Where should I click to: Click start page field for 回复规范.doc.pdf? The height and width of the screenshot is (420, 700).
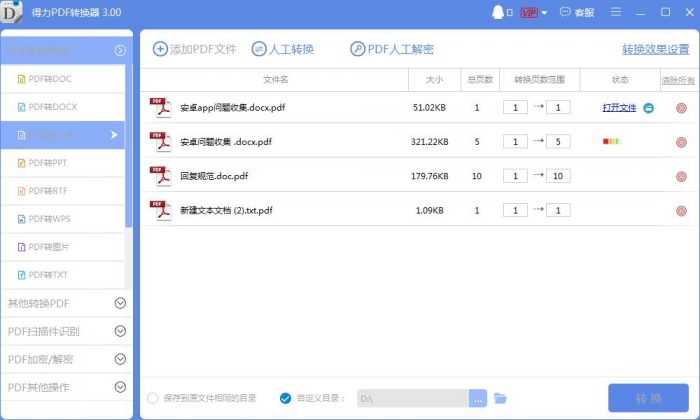pos(515,176)
